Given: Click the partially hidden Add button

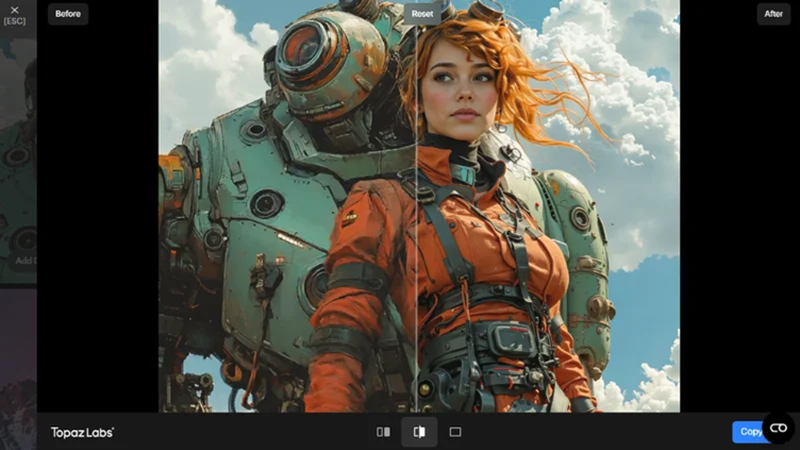Looking at the screenshot, I should point(26,261).
